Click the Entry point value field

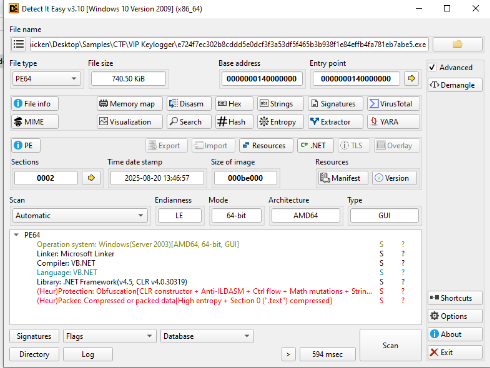coord(356,79)
